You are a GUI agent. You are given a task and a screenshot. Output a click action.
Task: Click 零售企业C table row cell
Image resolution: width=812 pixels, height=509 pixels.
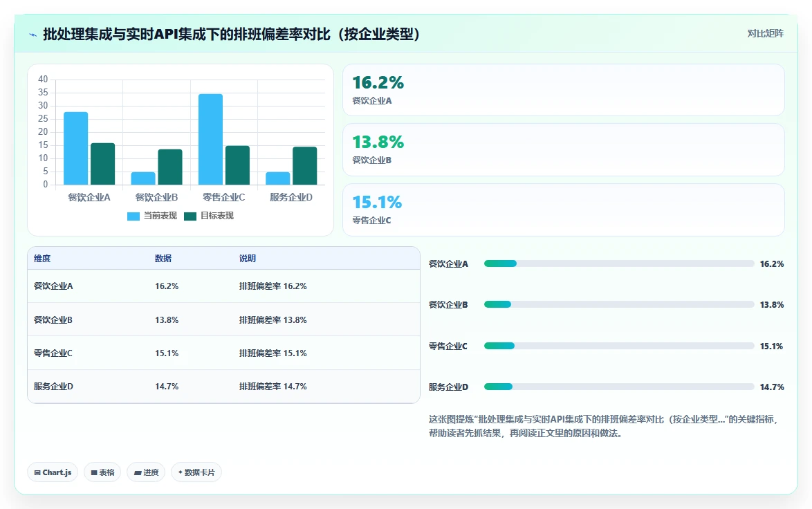coord(53,353)
